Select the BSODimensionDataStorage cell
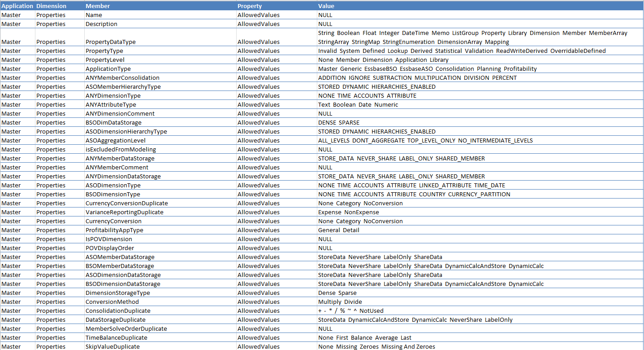 (160, 284)
